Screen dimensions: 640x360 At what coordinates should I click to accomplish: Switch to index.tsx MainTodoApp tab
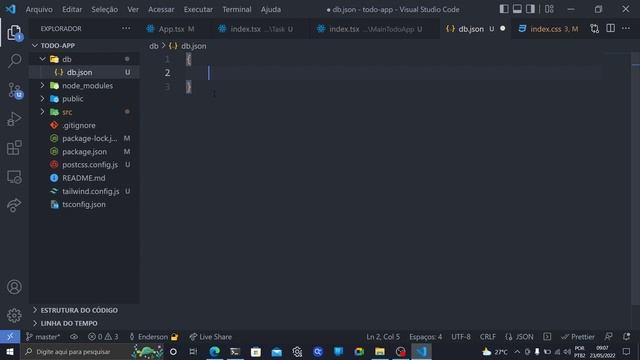371,29
